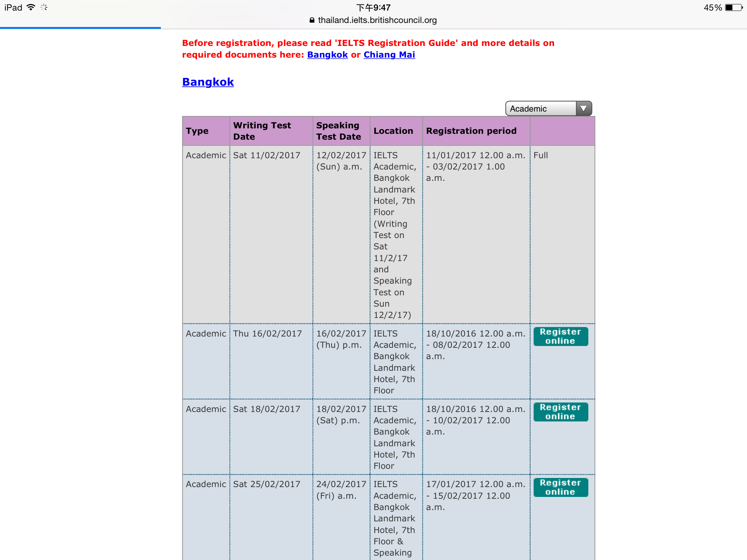747x560 pixels.
Task: Click the large Bangkok heading link
Action: click(208, 82)
